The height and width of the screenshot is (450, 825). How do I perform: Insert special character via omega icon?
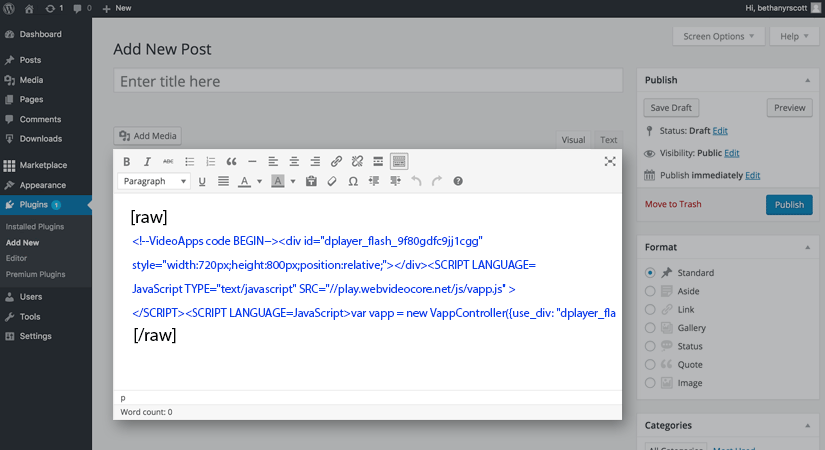pyautogui.click(x=353, y=181)
